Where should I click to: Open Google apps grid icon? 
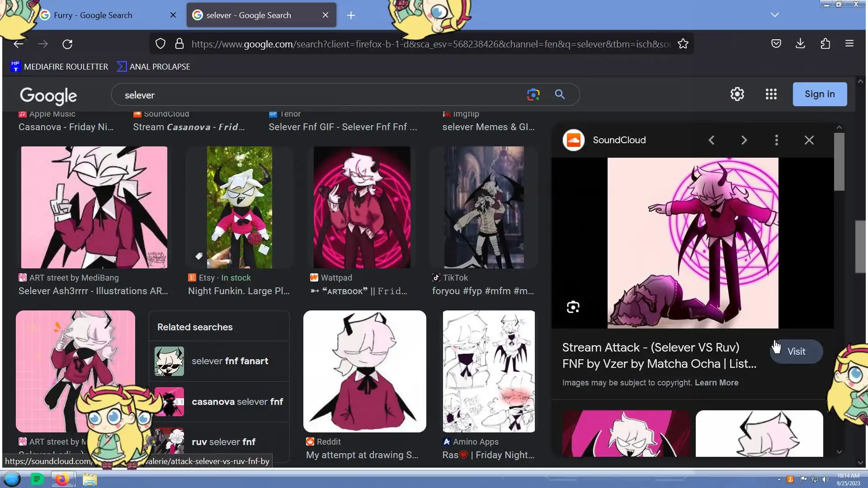pyautogui.click(x=771, y=94)
